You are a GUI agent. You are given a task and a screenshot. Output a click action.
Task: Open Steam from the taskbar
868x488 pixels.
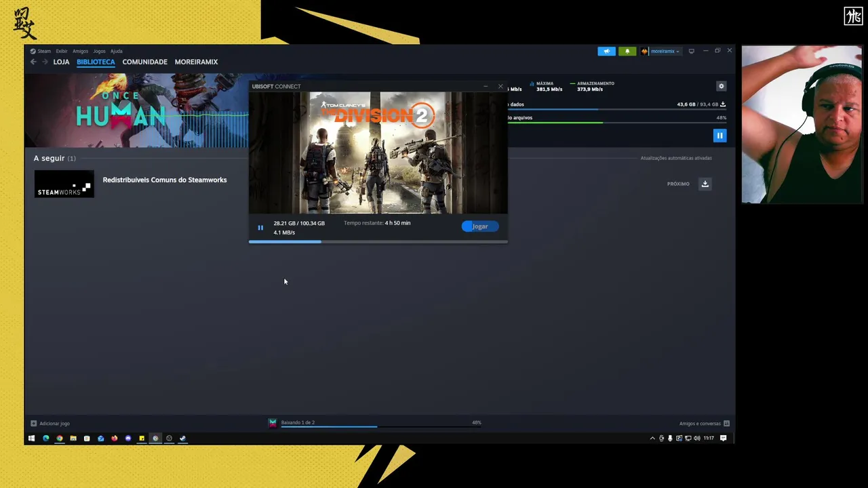(182, 438)
